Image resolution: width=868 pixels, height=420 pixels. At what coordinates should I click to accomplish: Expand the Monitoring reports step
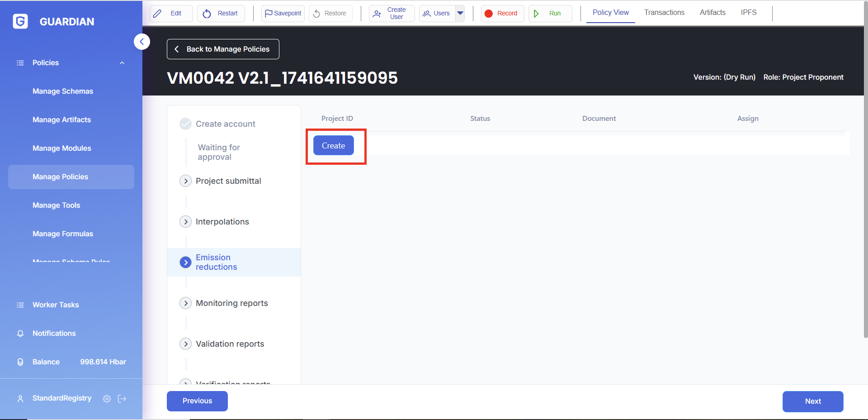185,303
